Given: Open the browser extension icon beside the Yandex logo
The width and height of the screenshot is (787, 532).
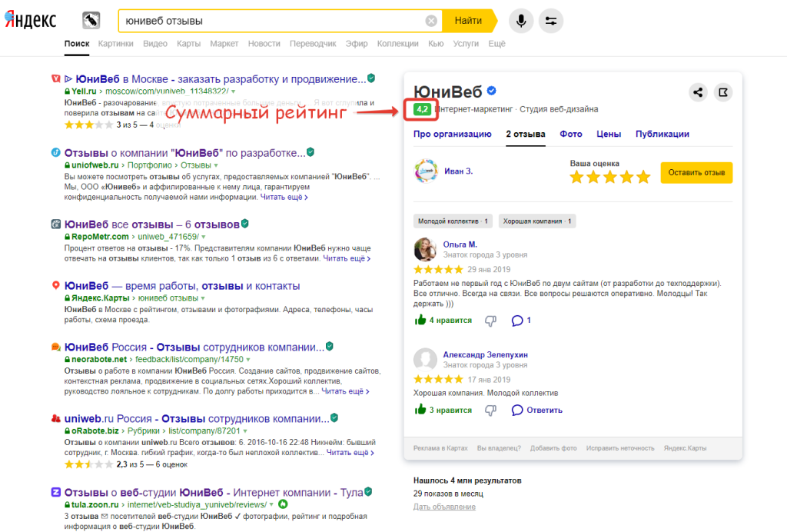Looking at the screenshot, I should (x=91, y=21).
